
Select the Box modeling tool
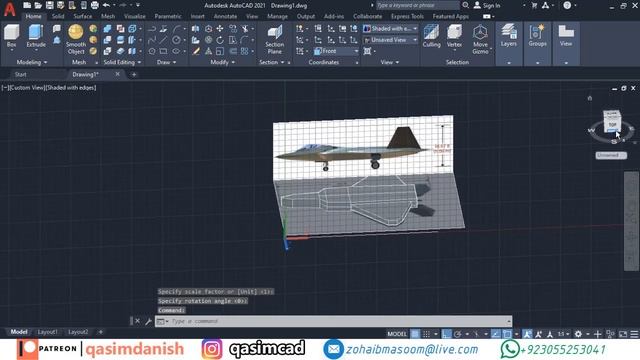pos(11,36)
